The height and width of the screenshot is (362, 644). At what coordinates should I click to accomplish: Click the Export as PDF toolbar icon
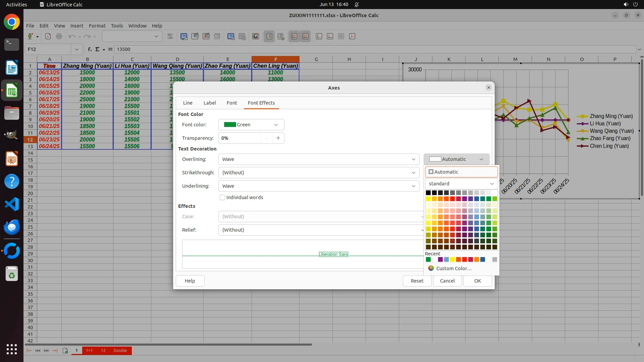48,37
